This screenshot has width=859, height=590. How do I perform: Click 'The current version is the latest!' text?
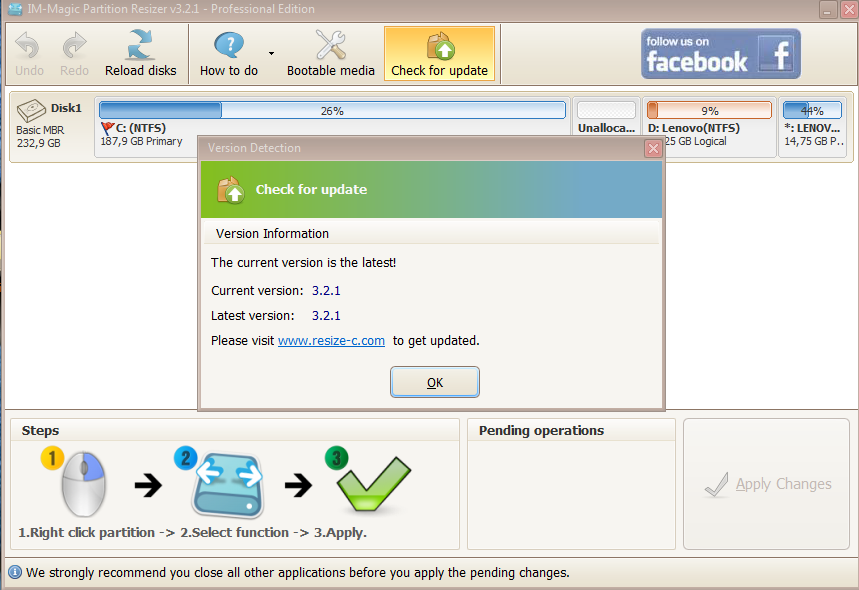click(x=303, y=262)
